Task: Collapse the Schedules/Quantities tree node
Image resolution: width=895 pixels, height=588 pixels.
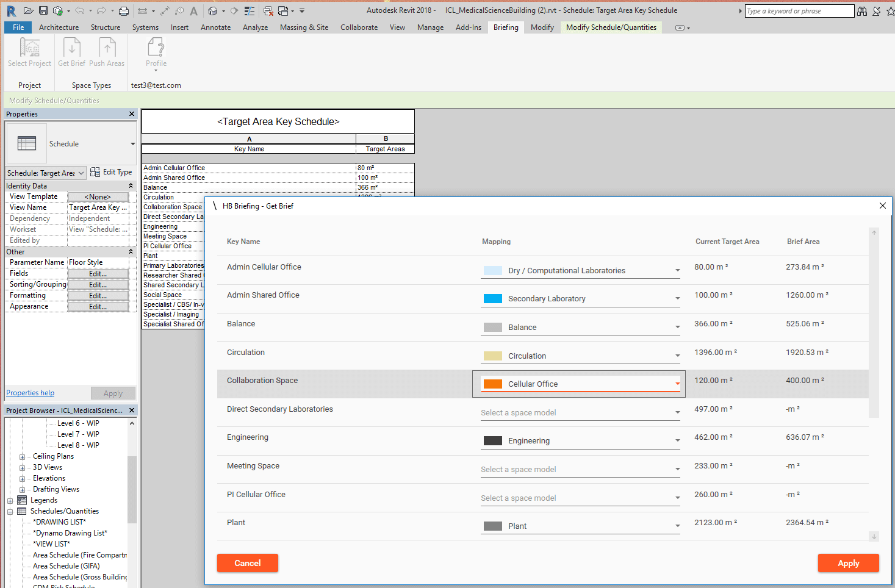Action: [x=10, y=512]
